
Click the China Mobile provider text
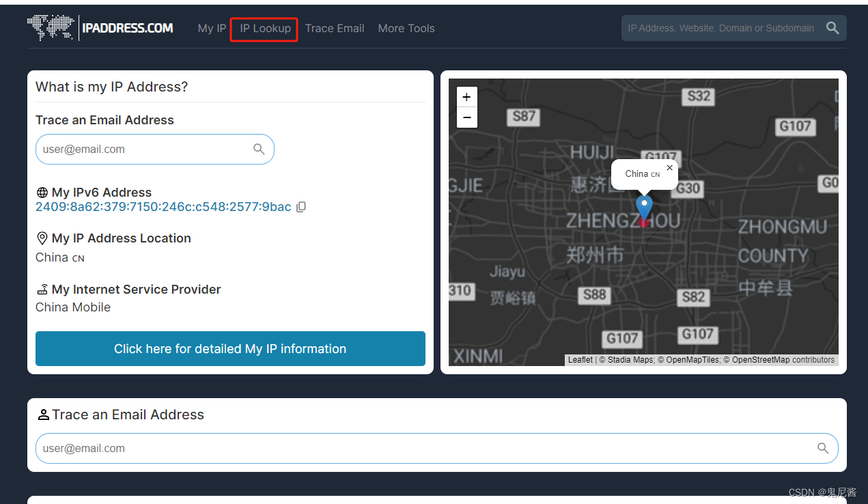click(73, 307)
